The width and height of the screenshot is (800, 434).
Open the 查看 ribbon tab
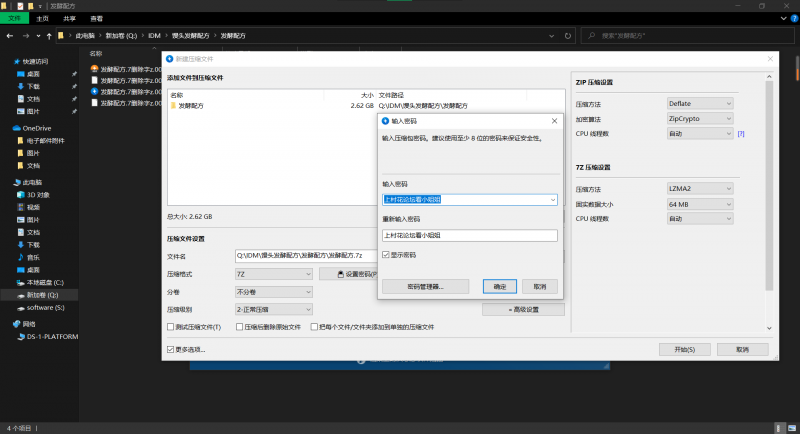pos(96,18)
